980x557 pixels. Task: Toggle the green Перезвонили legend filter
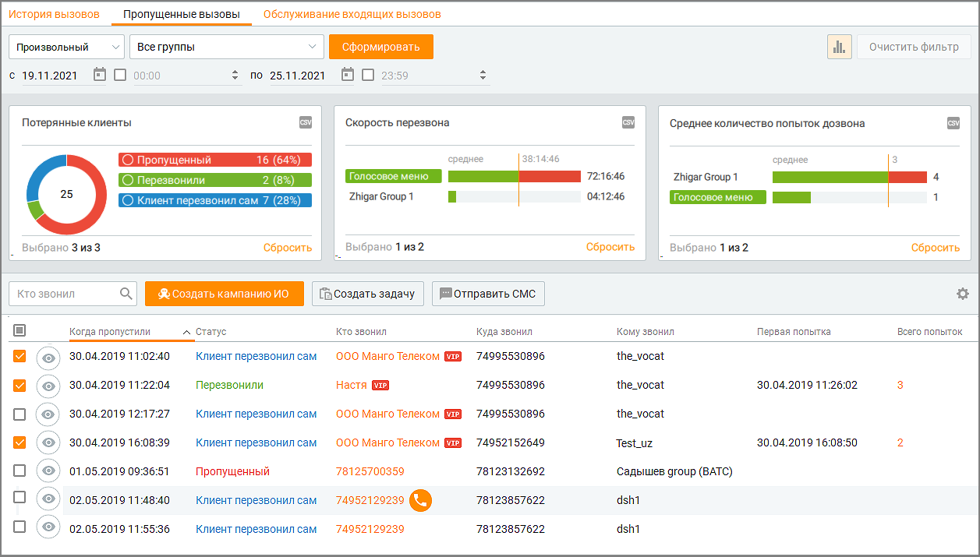[215, 180]
